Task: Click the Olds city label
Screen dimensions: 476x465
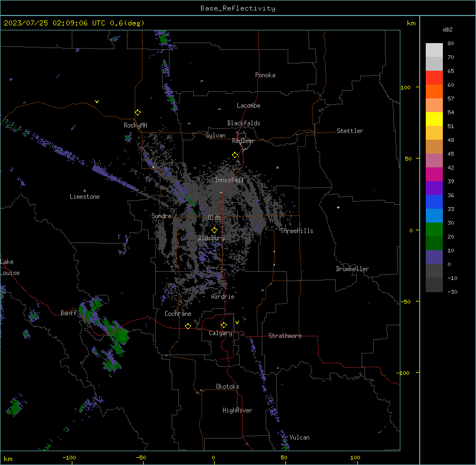Action: tap(214, 218)
